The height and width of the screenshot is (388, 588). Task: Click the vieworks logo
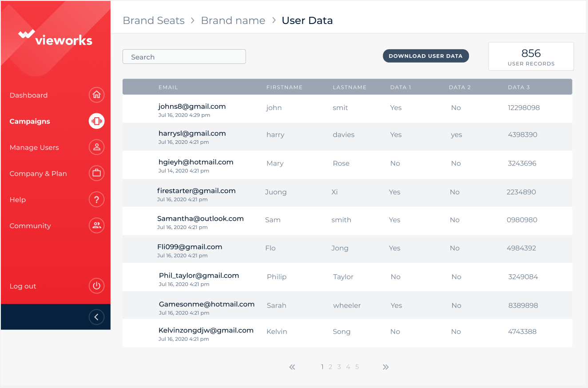(56, 38)
